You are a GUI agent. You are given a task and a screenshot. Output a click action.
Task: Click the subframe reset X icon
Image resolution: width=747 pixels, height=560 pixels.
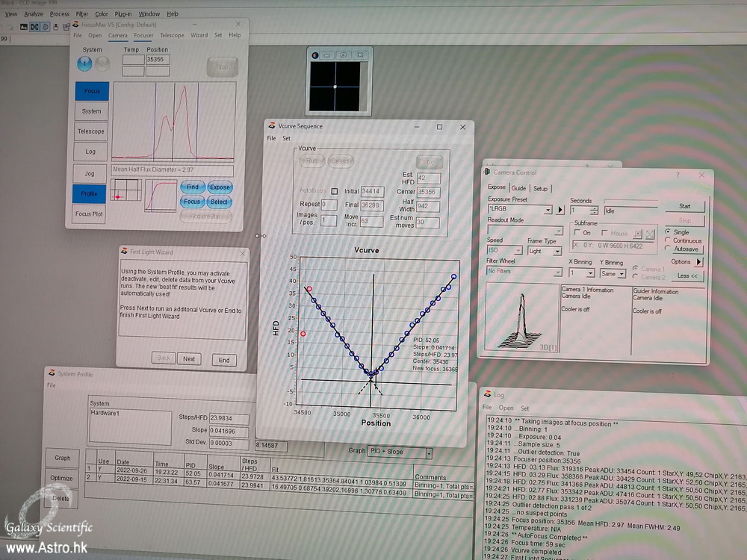[x=649, y=234]
